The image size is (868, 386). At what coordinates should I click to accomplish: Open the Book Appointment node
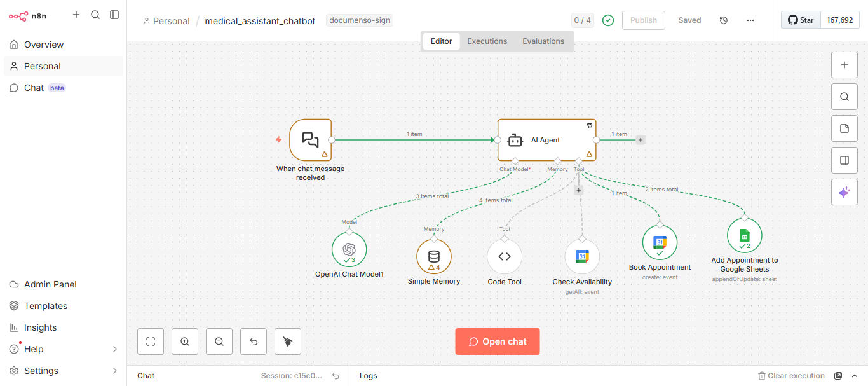(x=660, y=242)
